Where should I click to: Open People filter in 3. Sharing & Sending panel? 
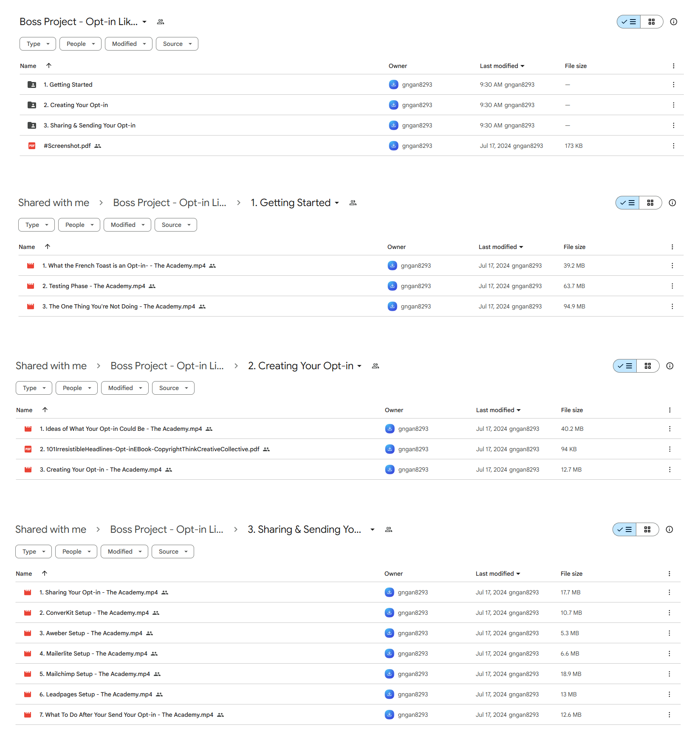pos(76,552)
